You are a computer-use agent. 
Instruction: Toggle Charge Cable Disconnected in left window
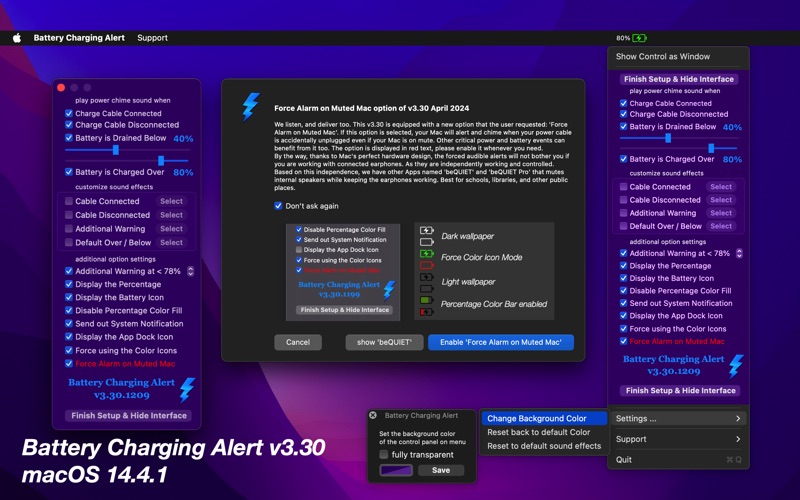(69, 124)
